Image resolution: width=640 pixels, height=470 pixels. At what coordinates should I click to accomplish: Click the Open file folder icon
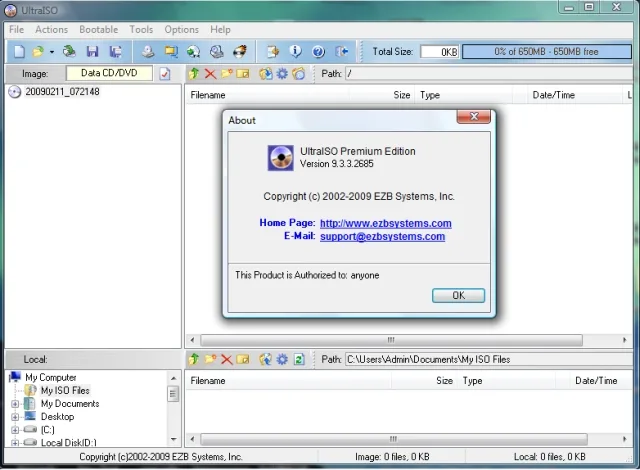point(38,51)
